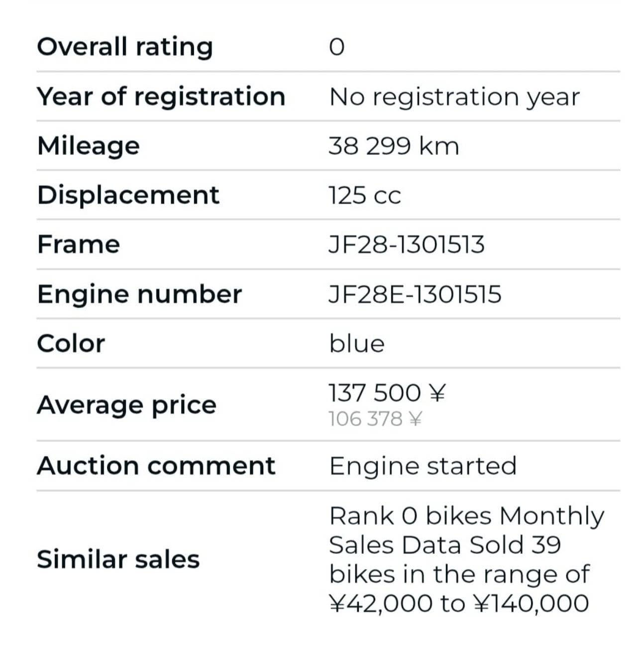Click the greyed 106 378 ¥ price

pos(375,419)
